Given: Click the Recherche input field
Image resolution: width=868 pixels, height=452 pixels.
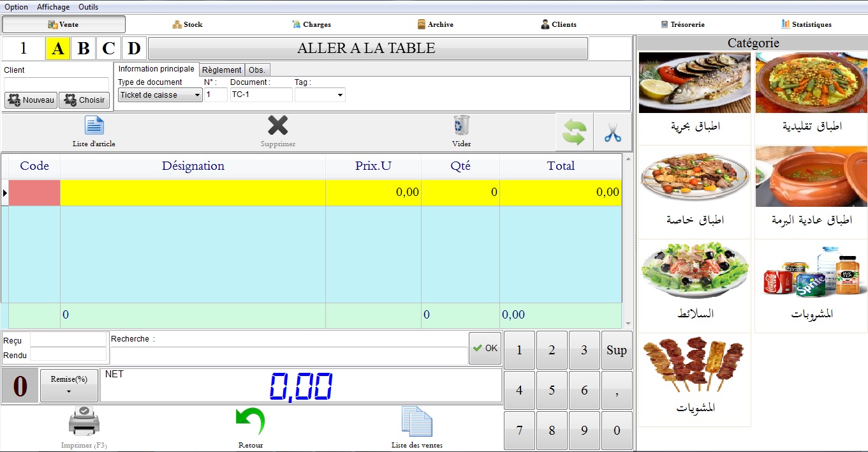Looking at the screenshot, I should [289, 355].
